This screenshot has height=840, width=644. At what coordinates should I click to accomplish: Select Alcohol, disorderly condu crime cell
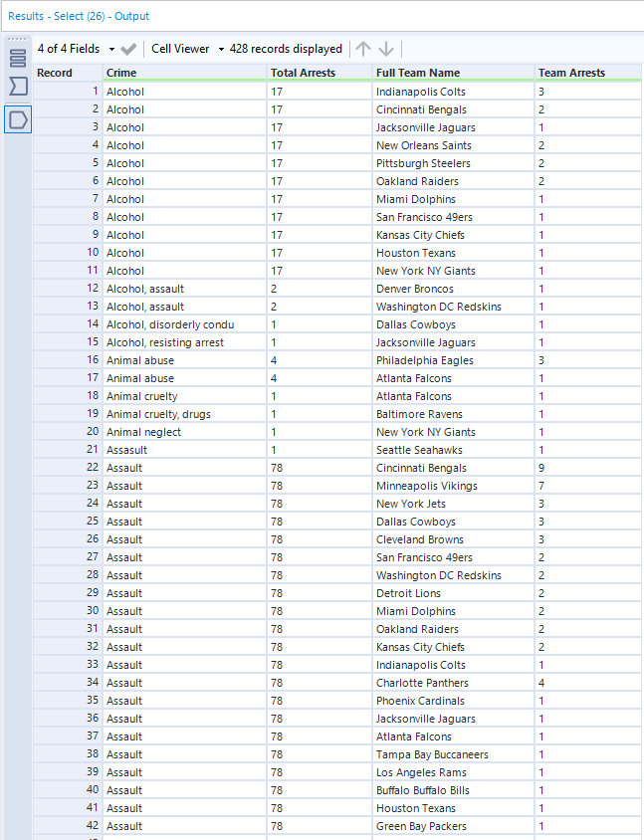184,324
